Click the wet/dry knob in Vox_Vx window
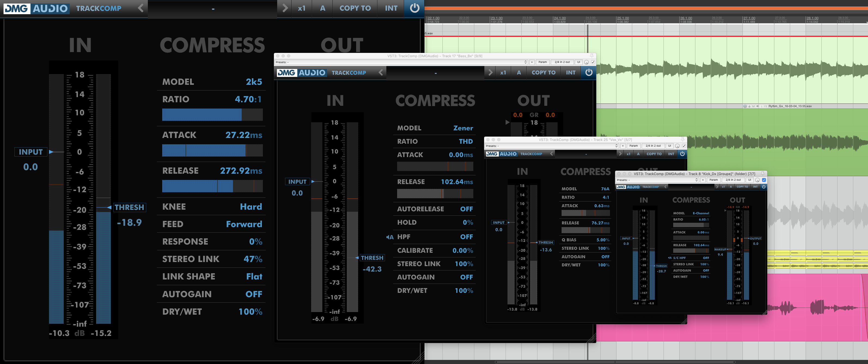 (x=677, y=146)
